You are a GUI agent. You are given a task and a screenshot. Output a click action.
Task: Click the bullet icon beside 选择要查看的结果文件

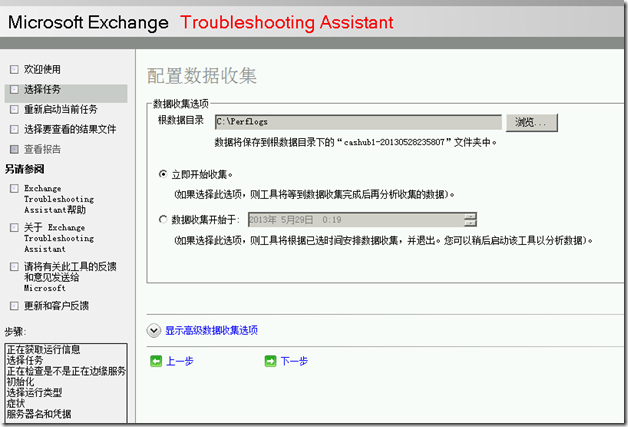pyautogui.click(x=14, y=129)
